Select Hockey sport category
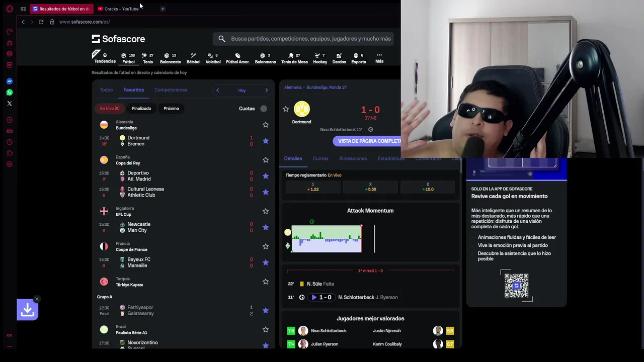The image size is (644, 362). (x=320, y=58)
